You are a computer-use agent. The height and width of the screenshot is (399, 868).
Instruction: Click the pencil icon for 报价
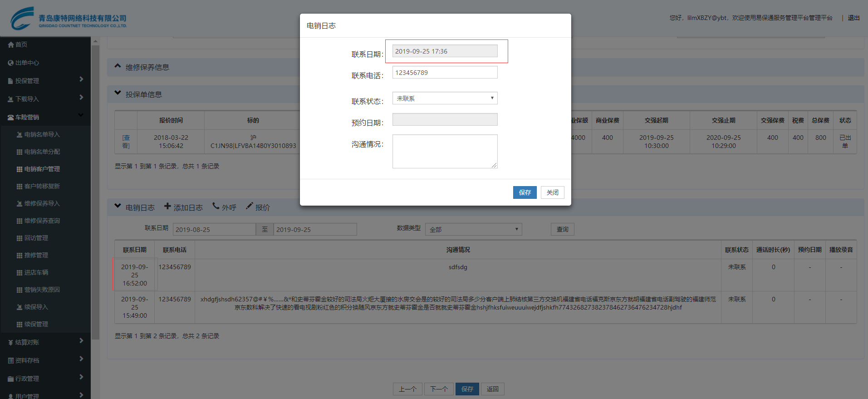250,206
